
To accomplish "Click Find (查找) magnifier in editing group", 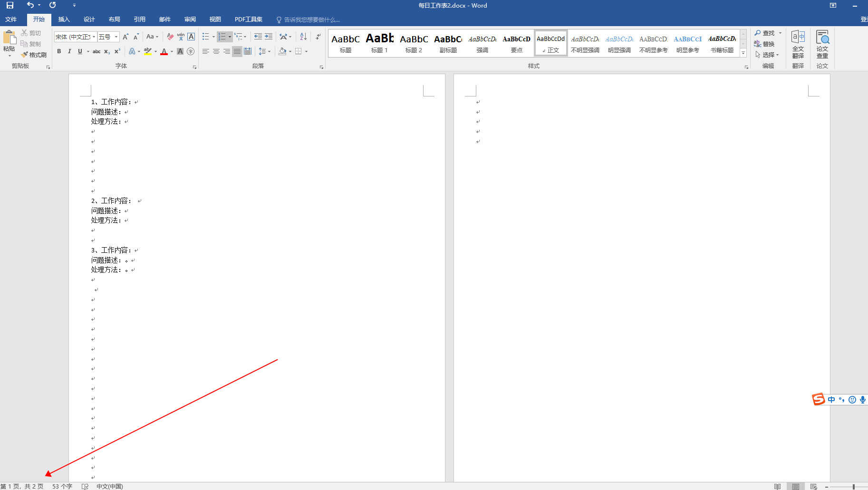I will 765,33.
